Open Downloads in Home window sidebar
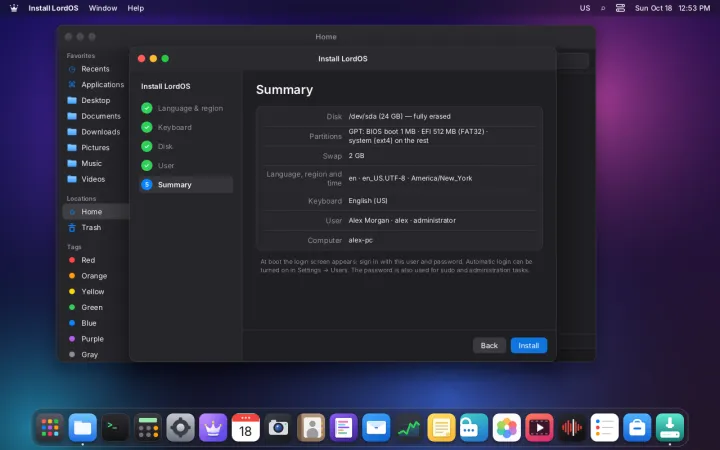Screen dimensions: 720x450 tap(95, 132)
